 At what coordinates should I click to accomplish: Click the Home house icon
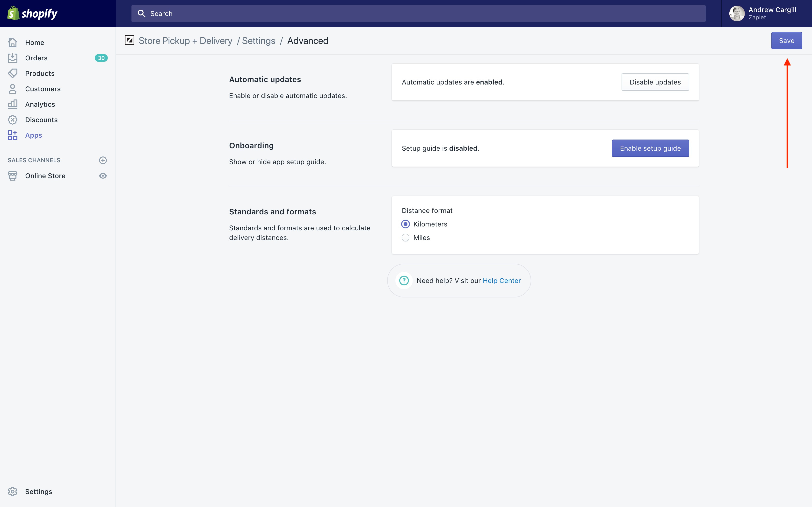coord(12,42)
